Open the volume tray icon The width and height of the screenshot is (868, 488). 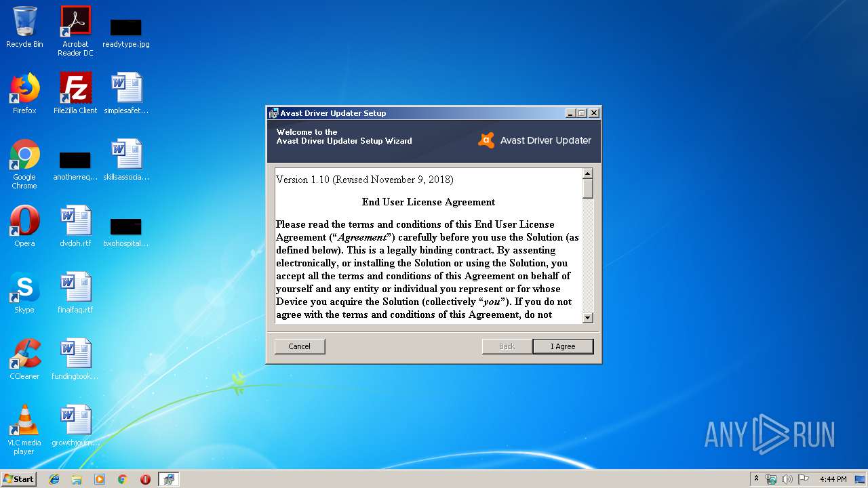[x=787, y=479]
